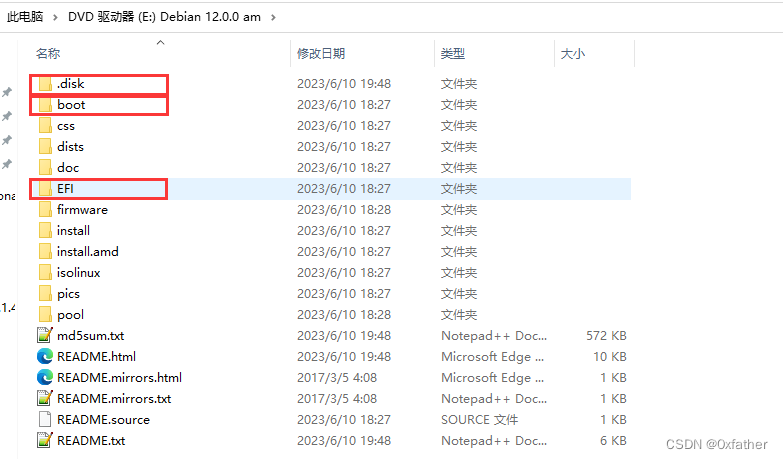Click the date cell of the firmware folder

click(344, 210)
